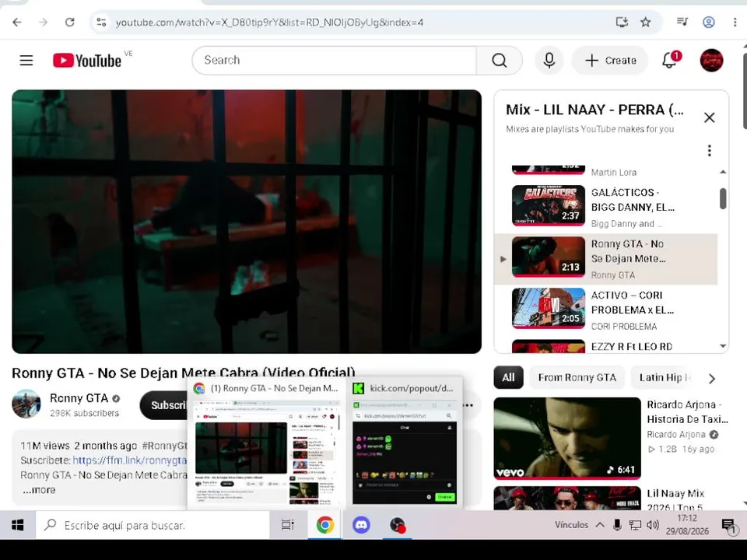Screen dimensions: 747x560
Task: Open the volume icon in system tray
Action: click(x=653, y=525)
